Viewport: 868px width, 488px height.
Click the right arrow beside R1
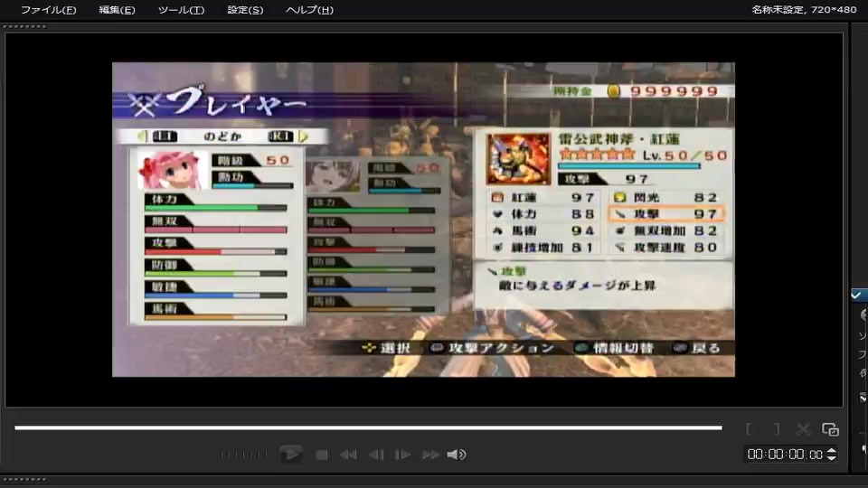(x=304, y=136)
